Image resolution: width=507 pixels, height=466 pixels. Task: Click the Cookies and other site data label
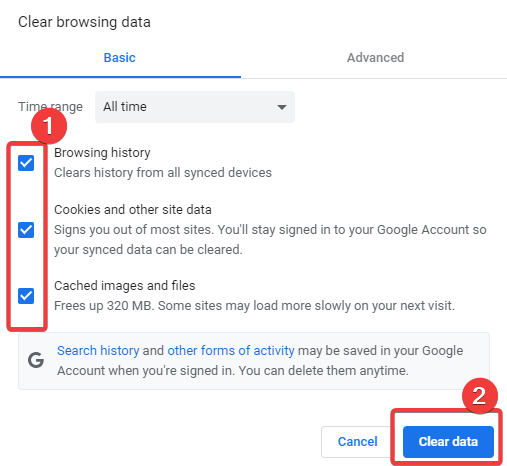[x=133, y=210]
